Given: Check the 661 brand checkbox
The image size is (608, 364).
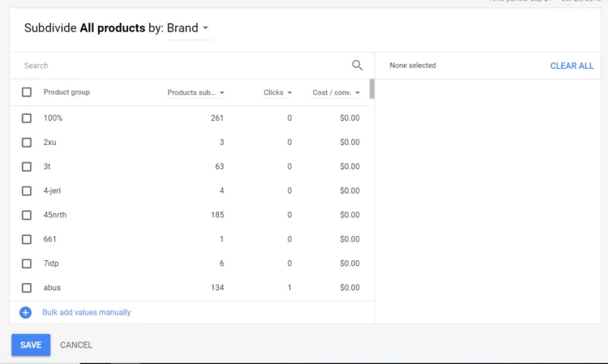Looking at the screenshot, I should point(27,240).
